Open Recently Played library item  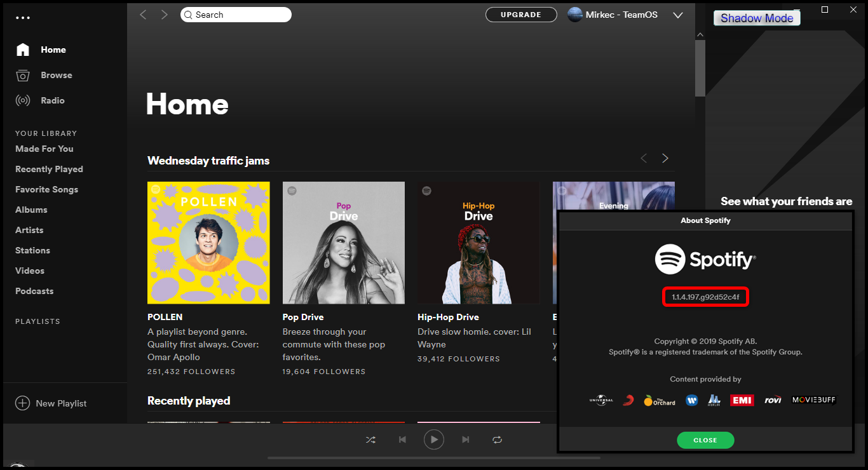pos(49,169)
